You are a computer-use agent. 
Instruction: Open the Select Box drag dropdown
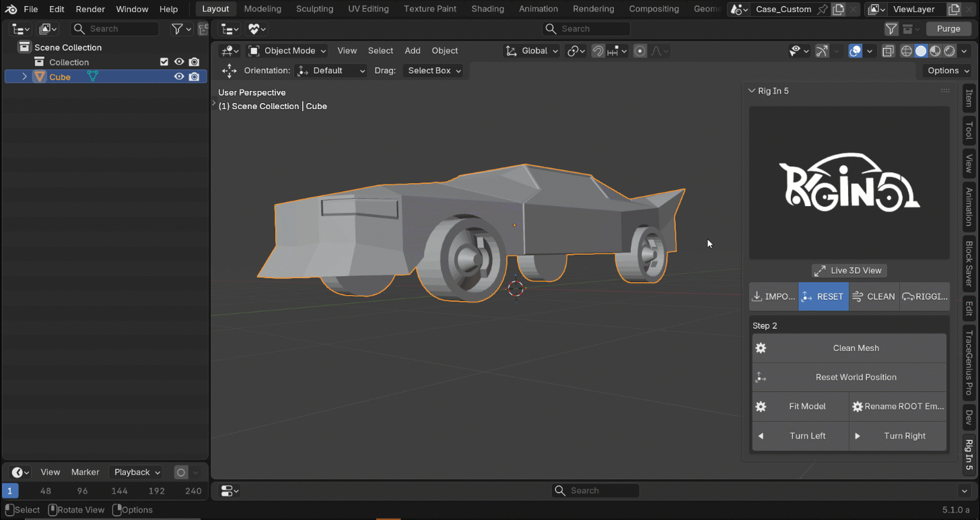[x=434, y=71]
